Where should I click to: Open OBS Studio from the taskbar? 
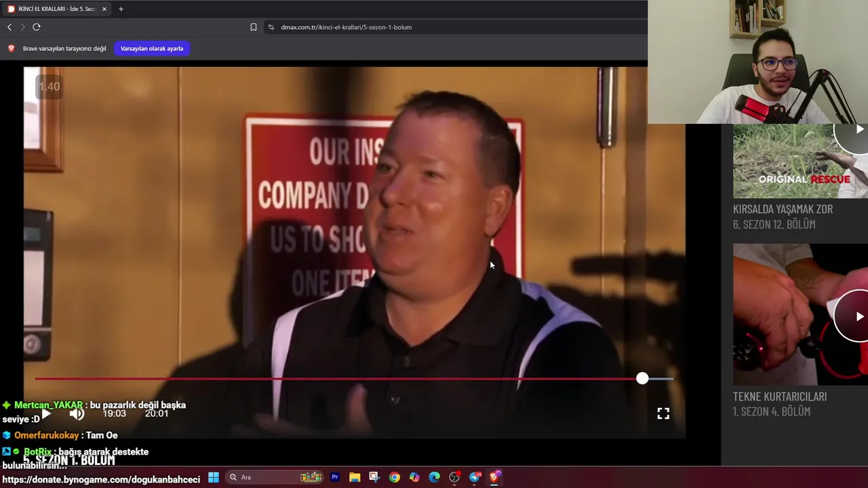[x=454, y=477]
